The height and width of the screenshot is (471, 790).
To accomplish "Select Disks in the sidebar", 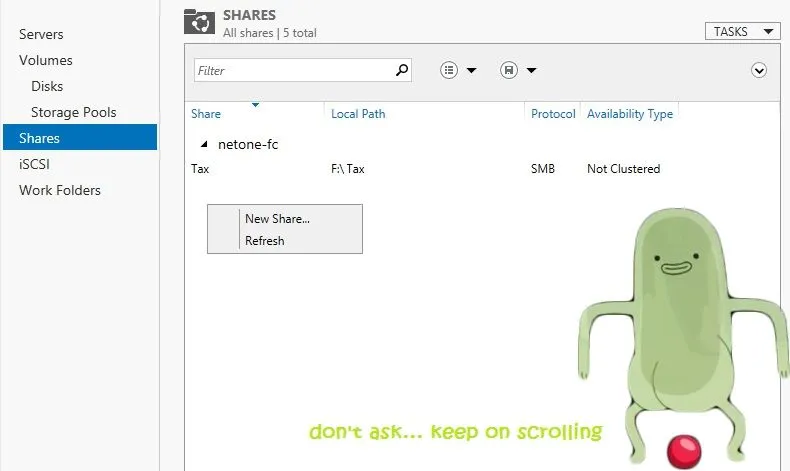I will tap(47, 86).
